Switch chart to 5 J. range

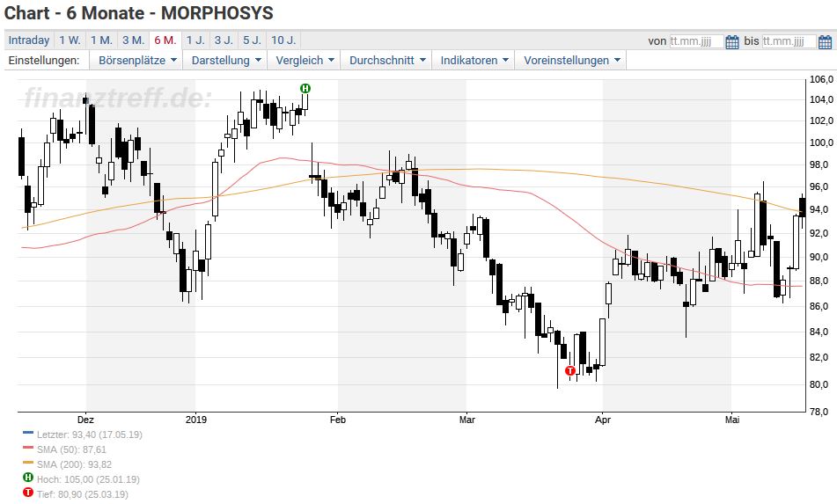(252, 40)
